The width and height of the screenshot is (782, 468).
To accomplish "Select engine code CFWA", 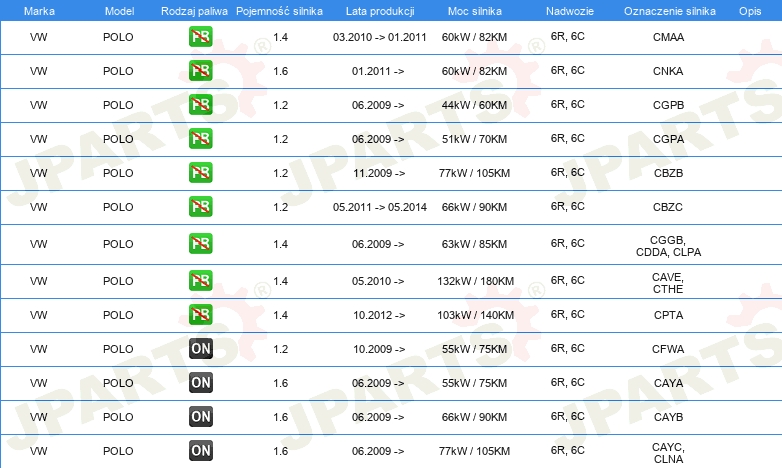I will 668,349.
